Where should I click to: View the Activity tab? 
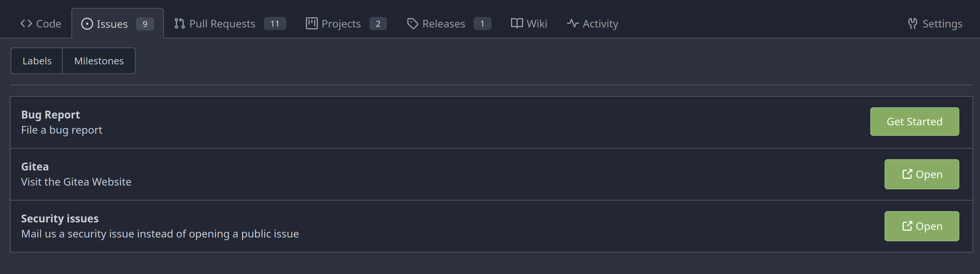[592, 24]
